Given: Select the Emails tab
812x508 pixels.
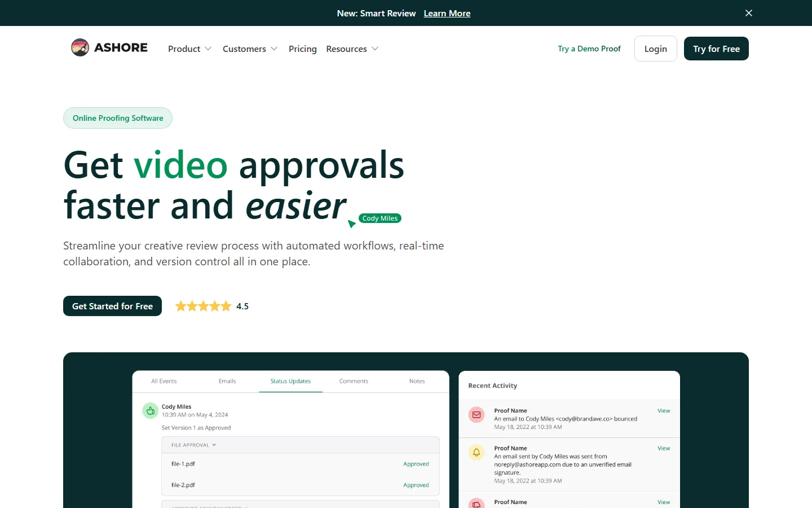Looking at the screenshot, I should (227, 381).
